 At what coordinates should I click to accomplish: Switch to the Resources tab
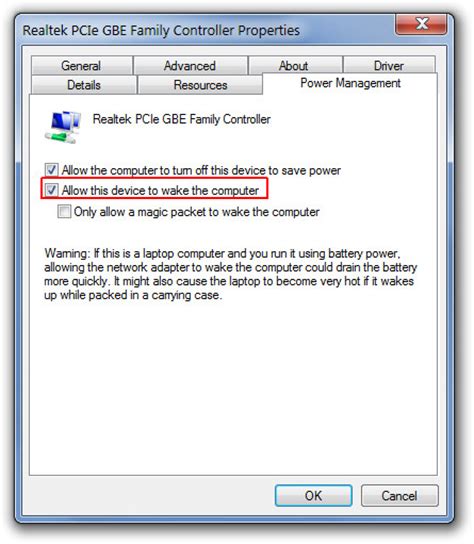coord(200,85)
